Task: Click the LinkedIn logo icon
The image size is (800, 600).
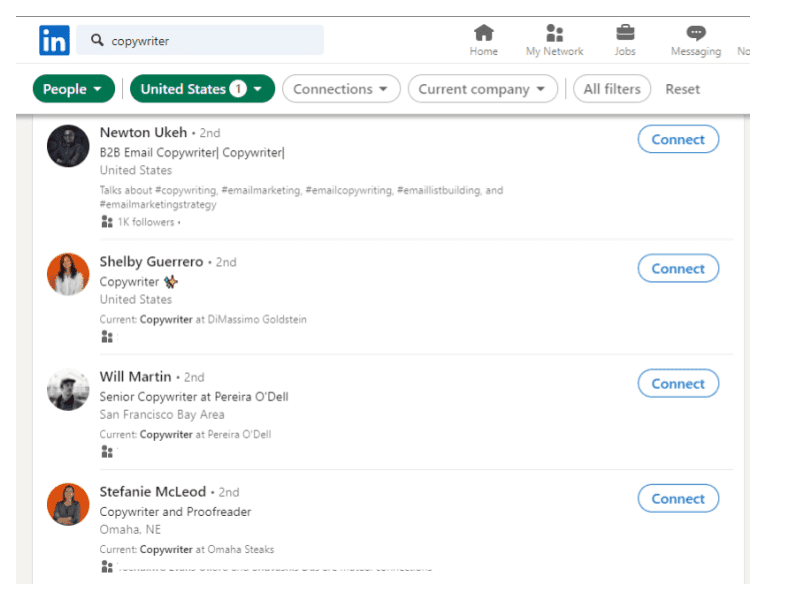Action: click(x=54, y=41)
